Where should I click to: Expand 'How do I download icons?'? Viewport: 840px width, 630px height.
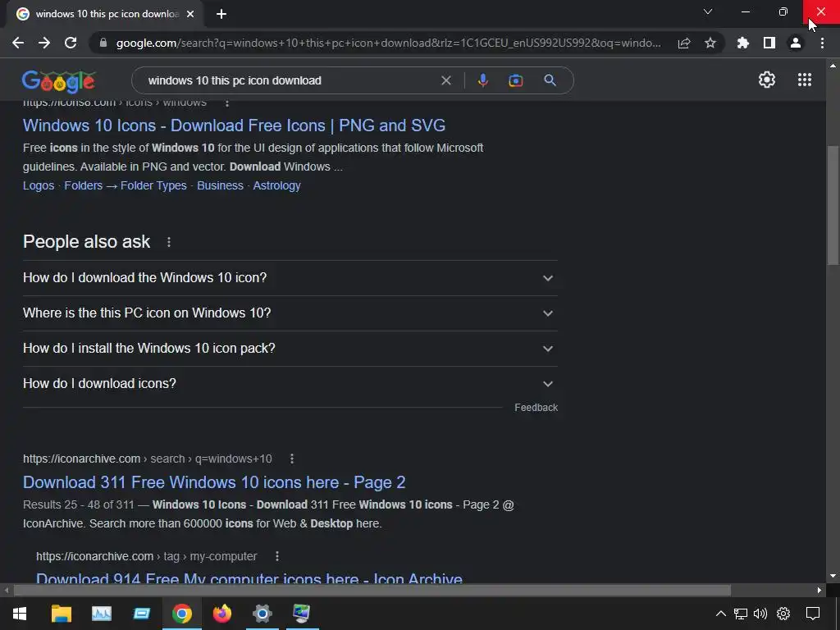[x=290, y=384]
